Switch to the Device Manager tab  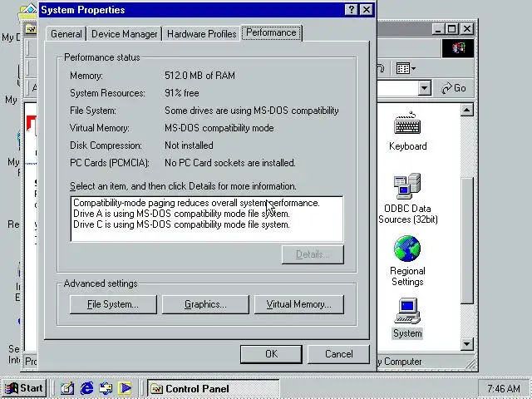tap(124, 34)
